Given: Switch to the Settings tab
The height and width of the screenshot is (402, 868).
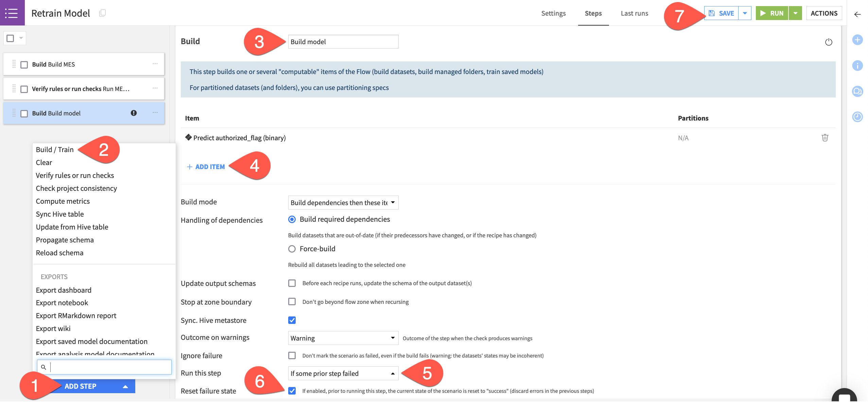Looking at the screenshot, I should click(554, 12).
